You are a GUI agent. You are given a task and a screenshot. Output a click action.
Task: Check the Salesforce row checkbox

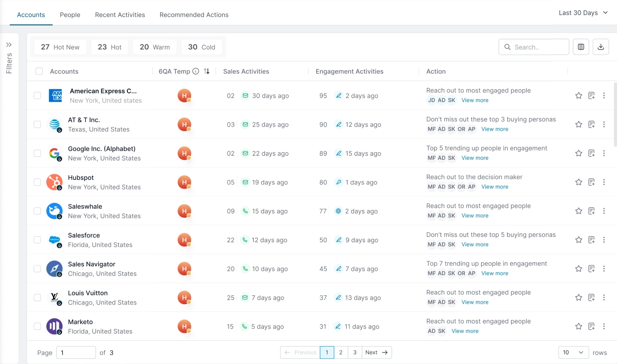(37, 240)
